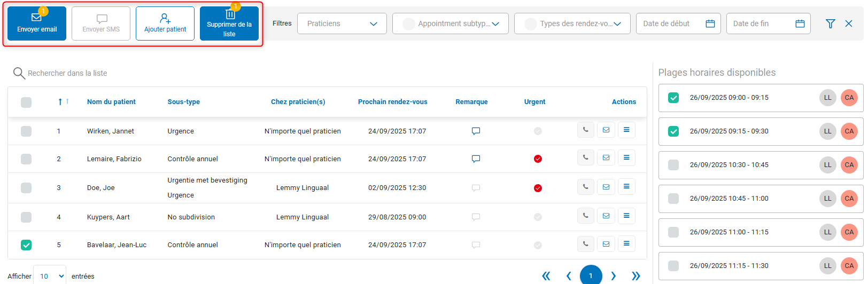Click the Ajouter patient button
The width and height of the screenshot is (868, 284).
point(165,23)
